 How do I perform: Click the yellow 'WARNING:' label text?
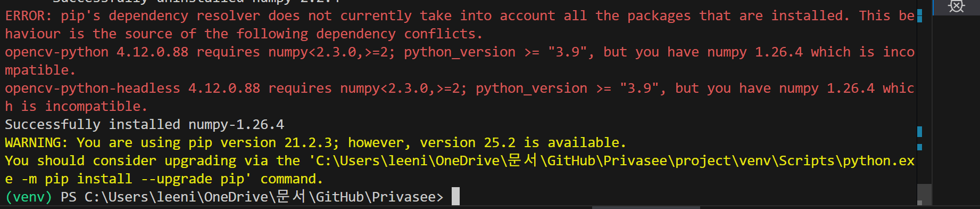click(37, 143)
